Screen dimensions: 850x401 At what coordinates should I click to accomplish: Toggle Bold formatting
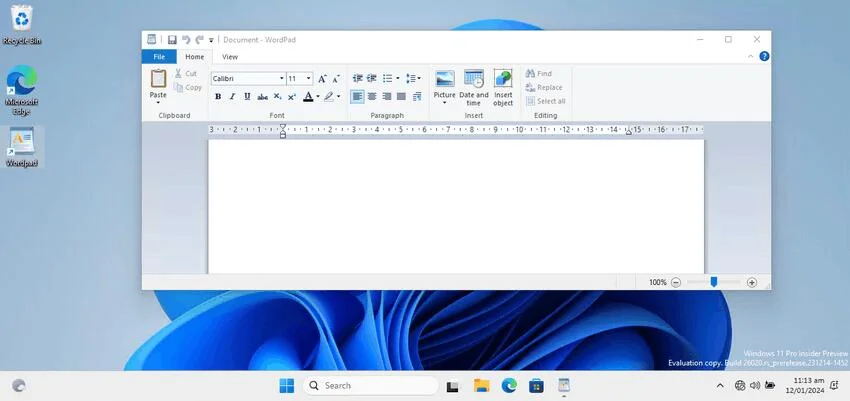click(218, 97)
